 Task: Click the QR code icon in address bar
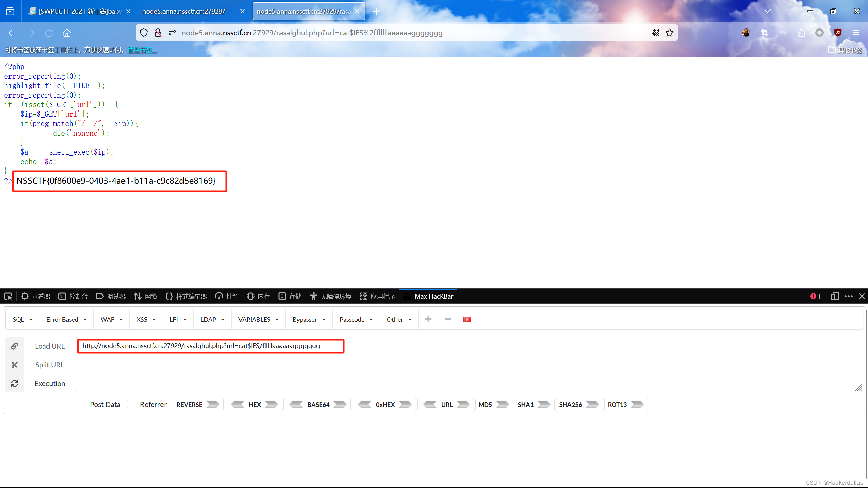coord(655,33)
